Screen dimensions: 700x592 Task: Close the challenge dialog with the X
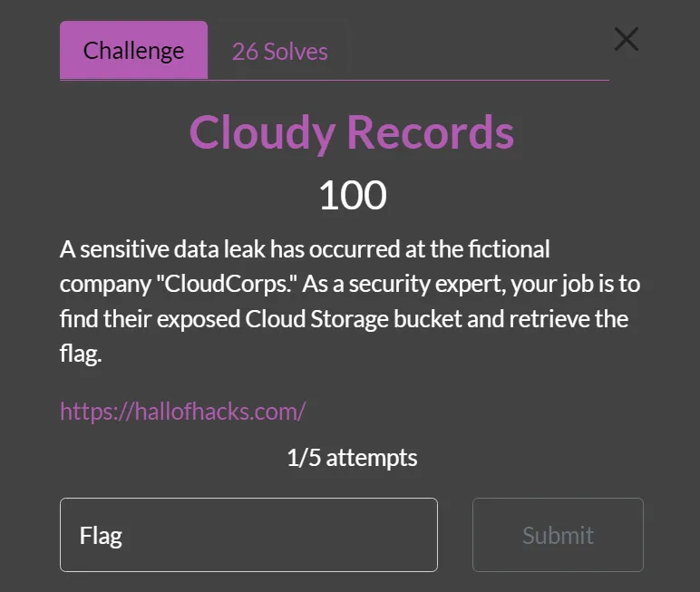(627, 39)
